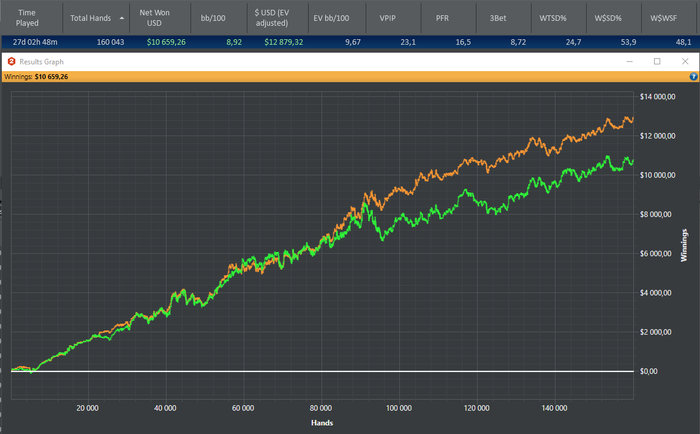Close the Results Graph window
The image size is (700, 434).
[x=685, y=62]
